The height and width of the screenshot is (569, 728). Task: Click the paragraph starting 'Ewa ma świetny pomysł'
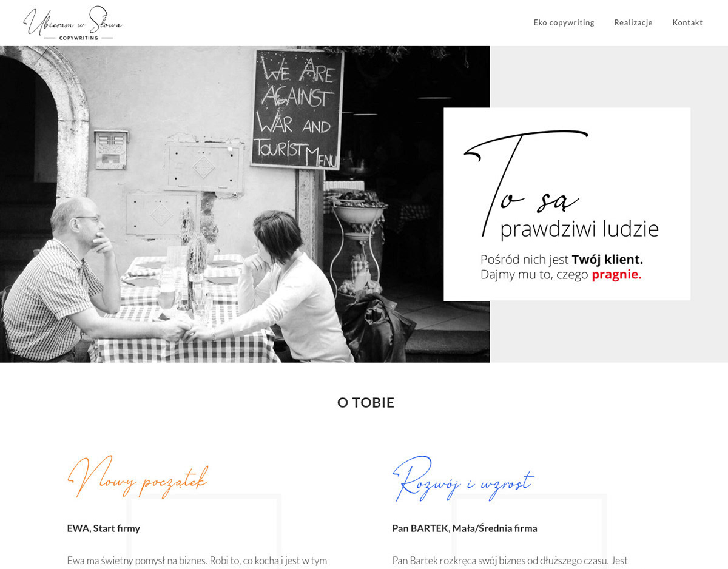197,561
